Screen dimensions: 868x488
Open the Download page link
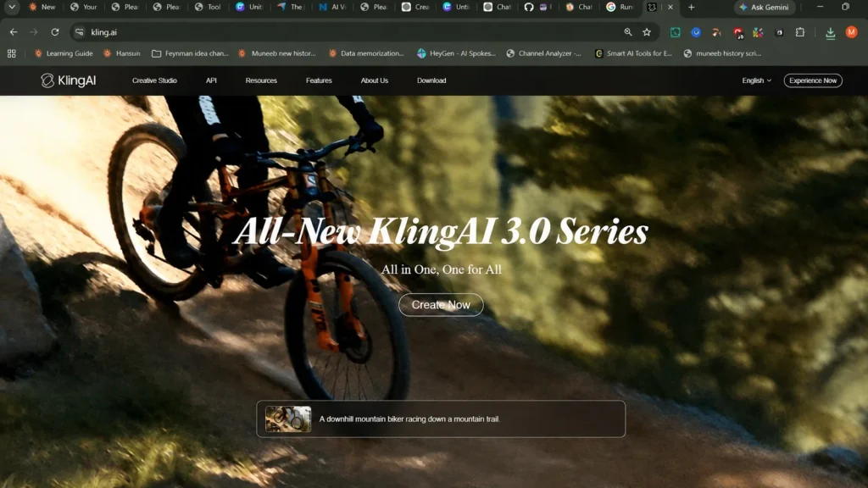point(431,80)
